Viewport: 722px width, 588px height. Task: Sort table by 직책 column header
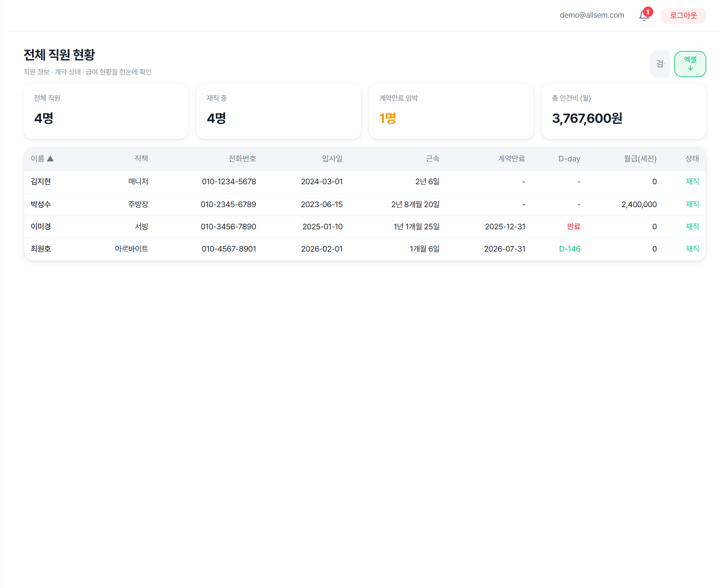141,158
